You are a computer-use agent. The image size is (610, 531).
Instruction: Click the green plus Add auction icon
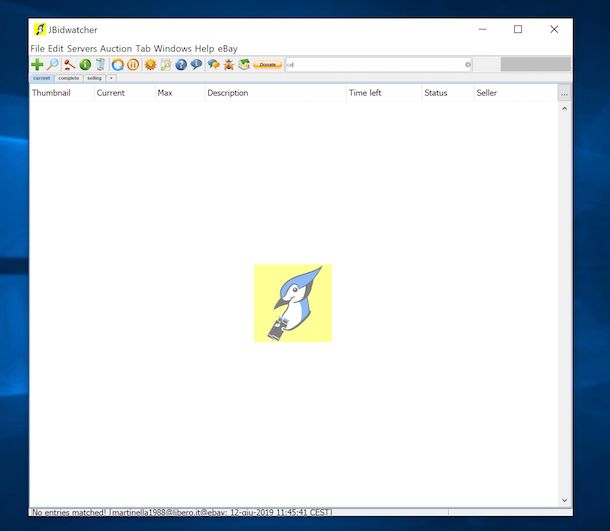coord(37,65)
